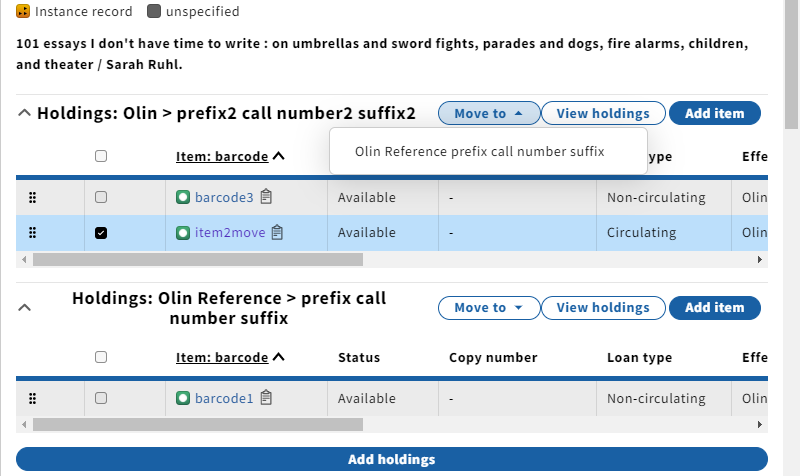The height and width of the screenshot is (476, 800).
Task: Open Move to dropdown in Olin Reference holdings
Action: tap(489, 308)
